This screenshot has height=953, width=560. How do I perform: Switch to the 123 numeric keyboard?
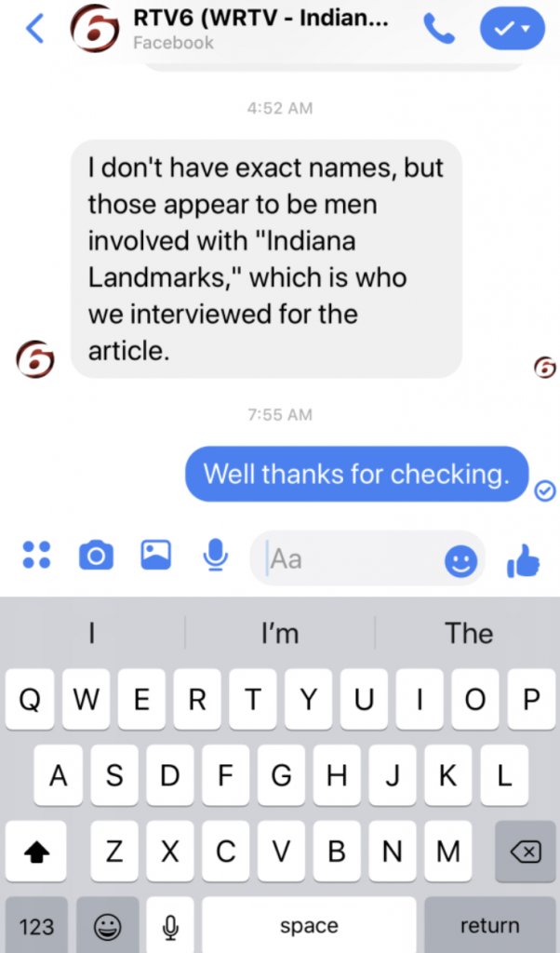(x=36, y=926)
